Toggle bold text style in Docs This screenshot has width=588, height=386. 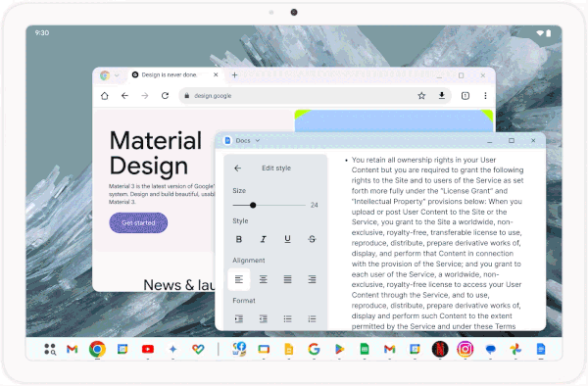coord(239,239)
